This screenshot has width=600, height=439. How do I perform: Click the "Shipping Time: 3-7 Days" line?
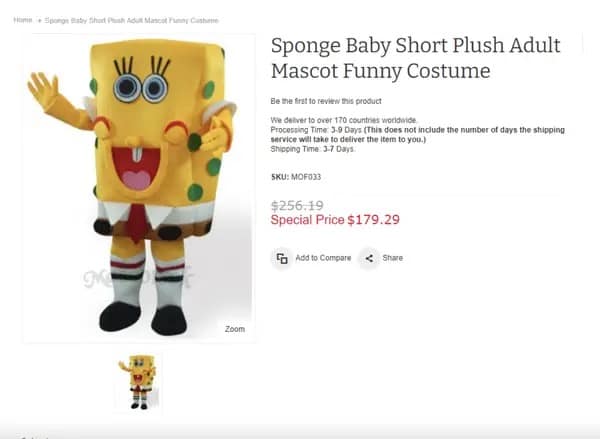click(x=313, y=149)
